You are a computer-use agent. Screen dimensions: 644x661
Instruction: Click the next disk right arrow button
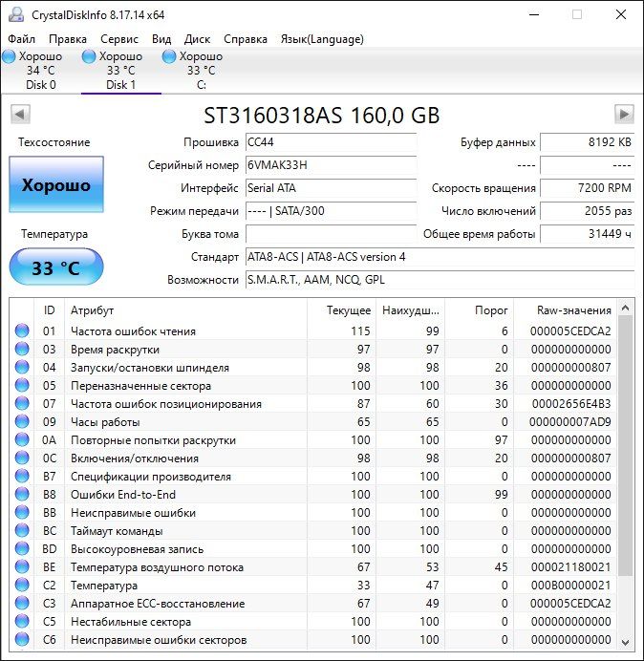click(x=624, y=115)
